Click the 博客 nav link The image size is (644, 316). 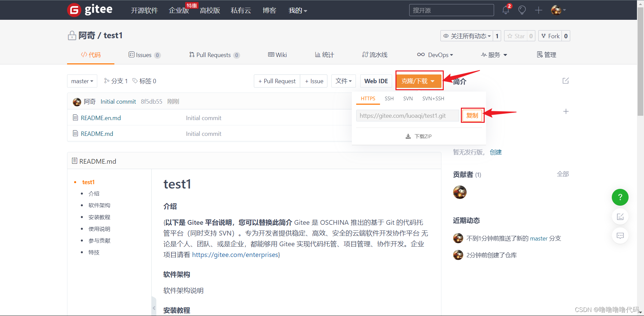[269, 10]
